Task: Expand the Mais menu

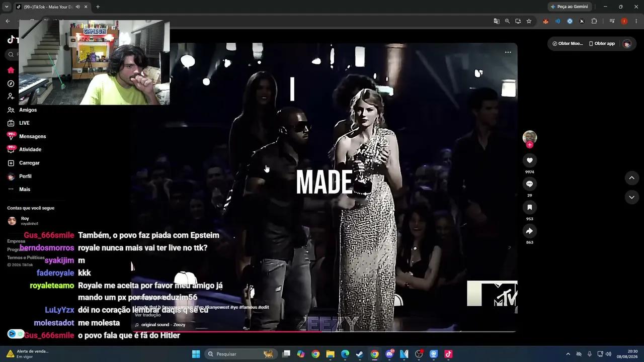Action: (x=19, y=190)
